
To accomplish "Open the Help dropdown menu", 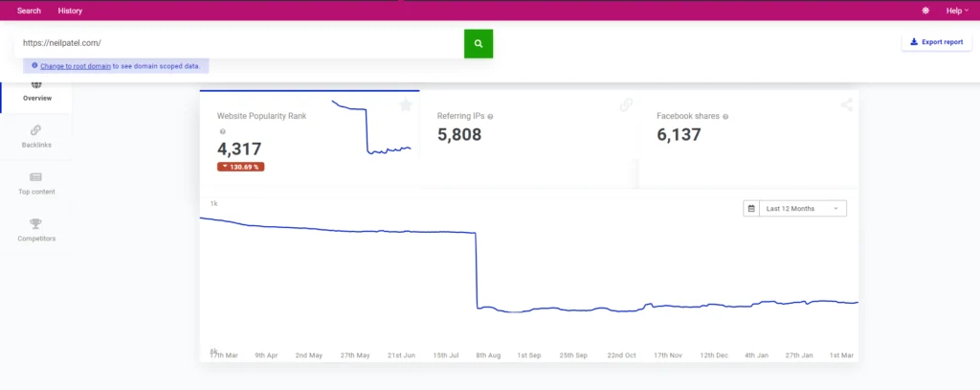I will [x=956, y=11].
